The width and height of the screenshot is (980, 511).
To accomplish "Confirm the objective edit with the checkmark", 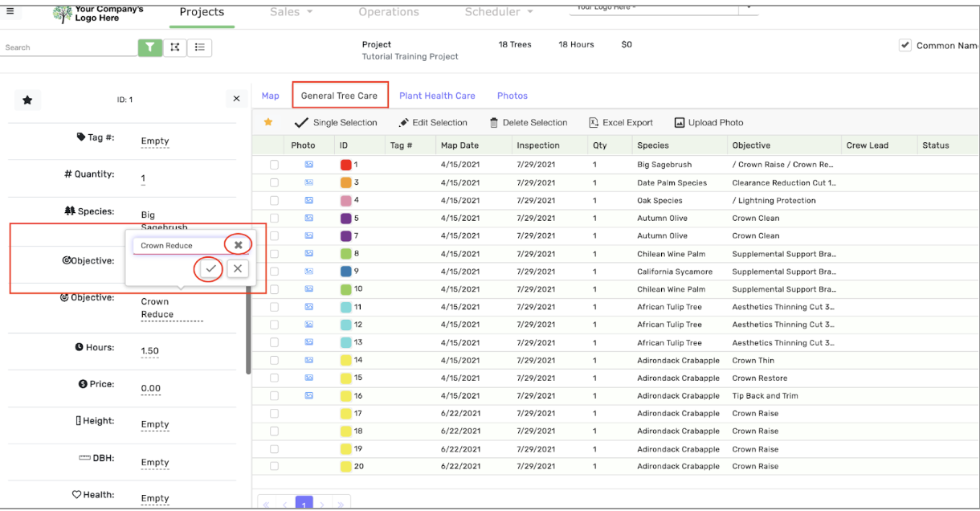I will coord(210,268).
